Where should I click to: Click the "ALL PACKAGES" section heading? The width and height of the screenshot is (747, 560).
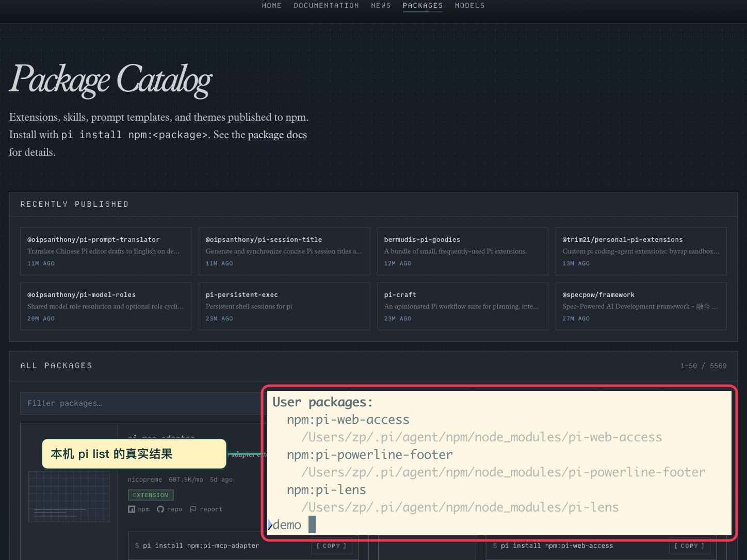coord(56,366)
